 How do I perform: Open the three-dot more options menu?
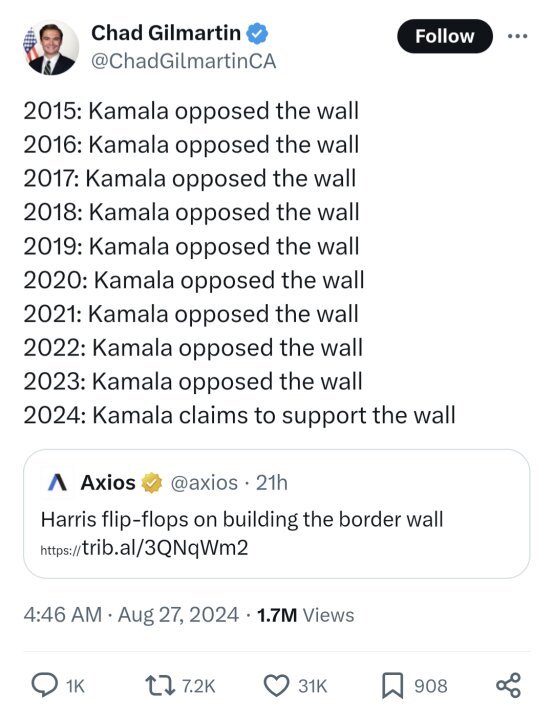click(x=518, y=36)
